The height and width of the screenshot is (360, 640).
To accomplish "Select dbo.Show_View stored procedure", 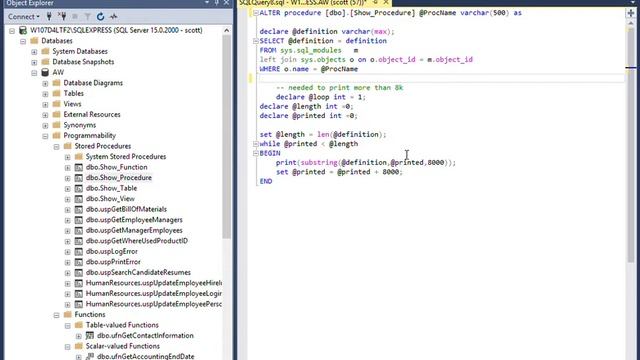I will pos(110,199).
